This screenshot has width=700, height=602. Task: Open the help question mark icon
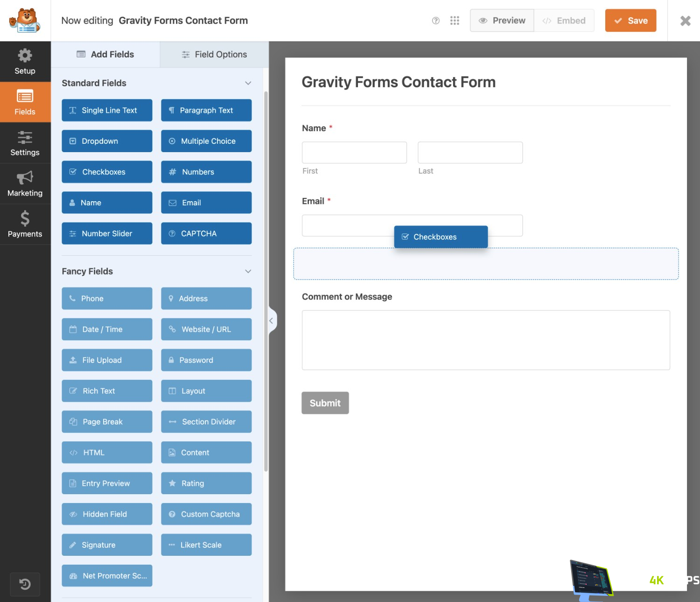coord(436,21)
